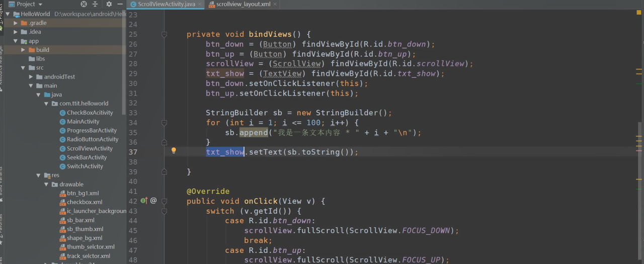Viewport: 644px width, 264px height.
Task: Click the java source folder icon
Action: click(x=47, y=95)
